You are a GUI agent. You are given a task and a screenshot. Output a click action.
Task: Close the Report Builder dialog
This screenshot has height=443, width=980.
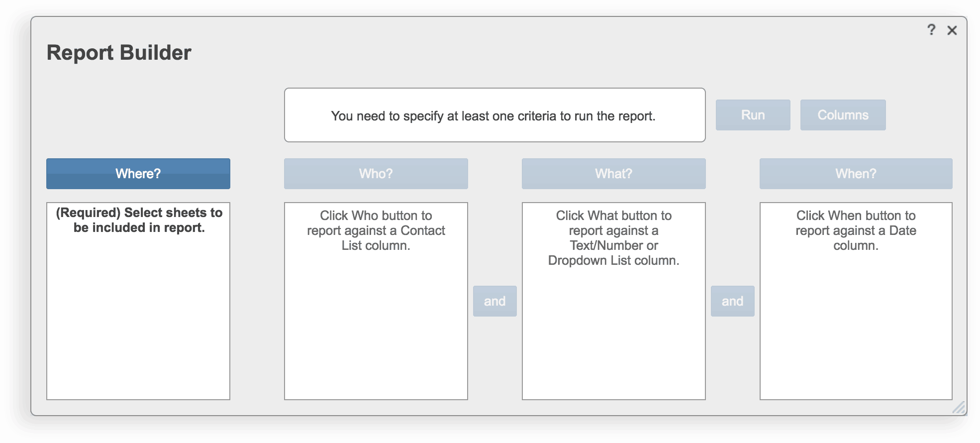coord(952,30)
